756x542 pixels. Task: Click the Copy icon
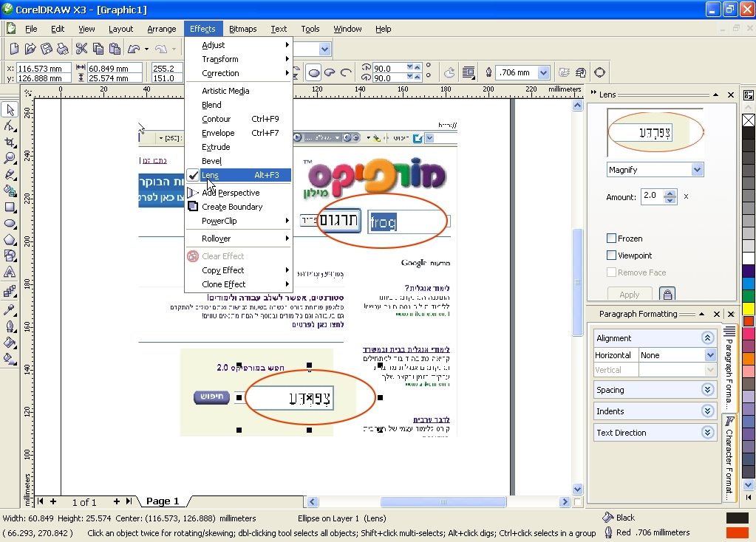[x=98, y=49]
